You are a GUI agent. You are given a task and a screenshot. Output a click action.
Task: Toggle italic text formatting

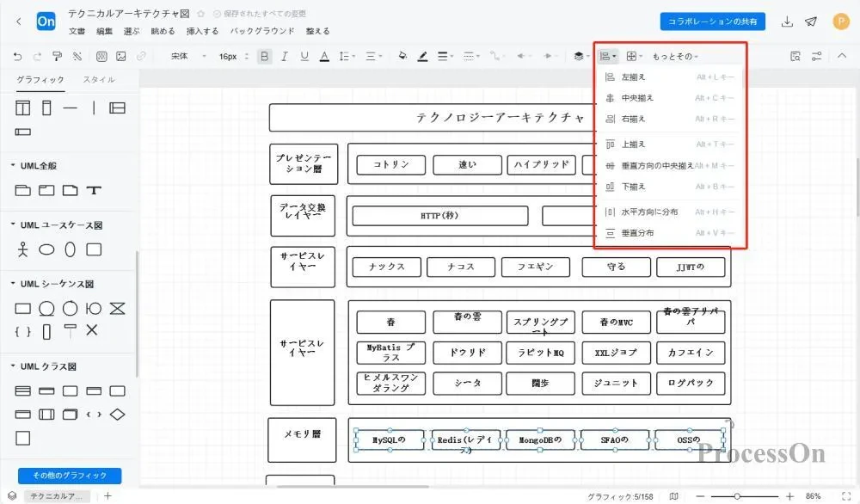click(x=284, y=56)
